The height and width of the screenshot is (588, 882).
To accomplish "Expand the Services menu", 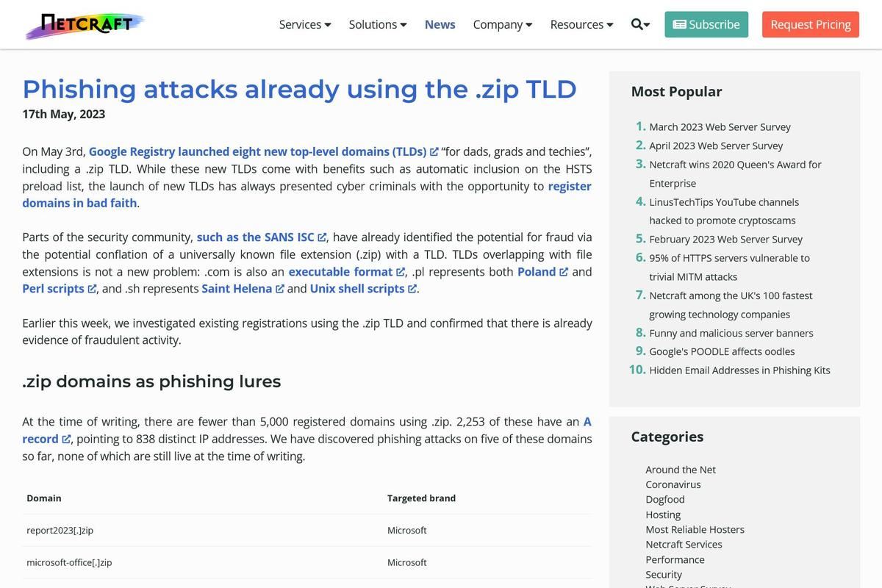I will pyautogui.click(x=305, y=24).
